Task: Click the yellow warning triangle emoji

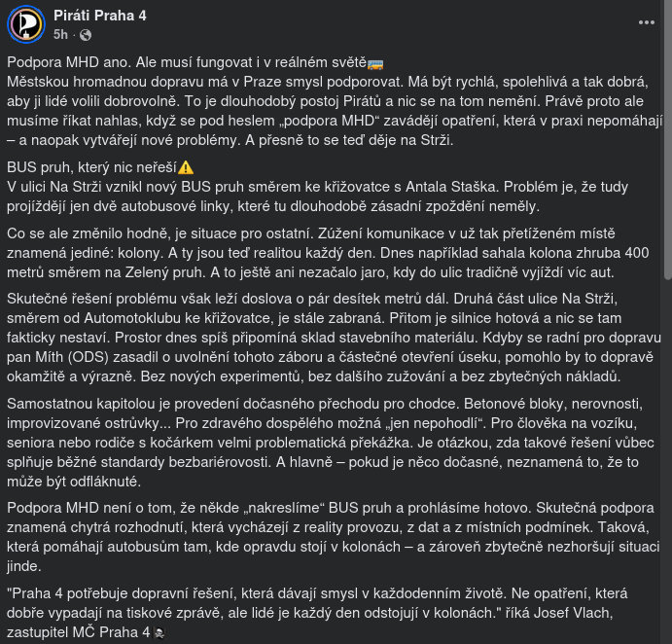Action: point(186,167)
